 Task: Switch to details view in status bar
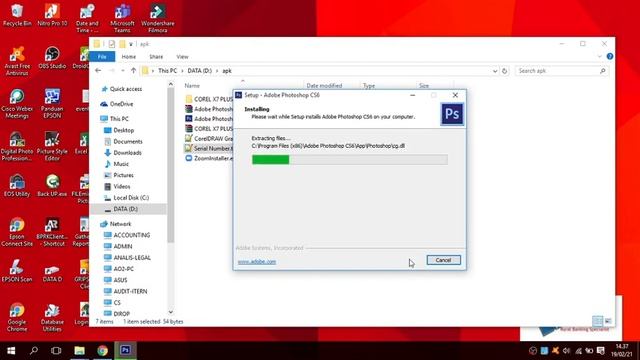coord(598,321)
